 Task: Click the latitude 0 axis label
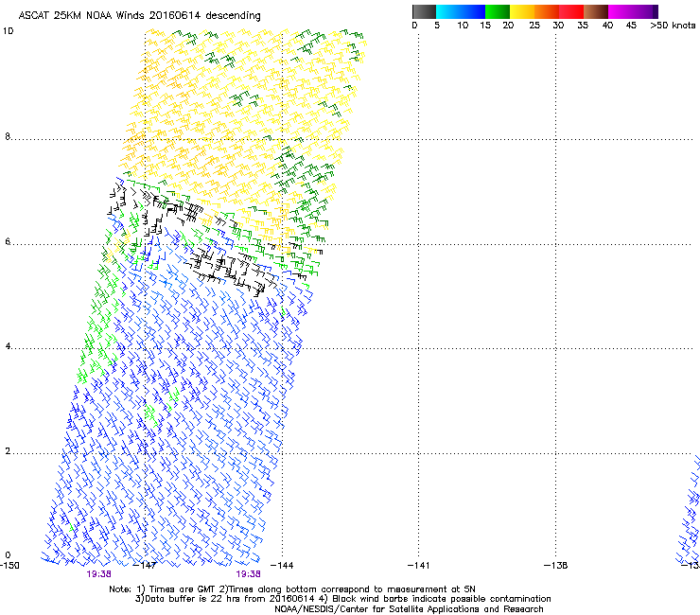pos(8,555)
